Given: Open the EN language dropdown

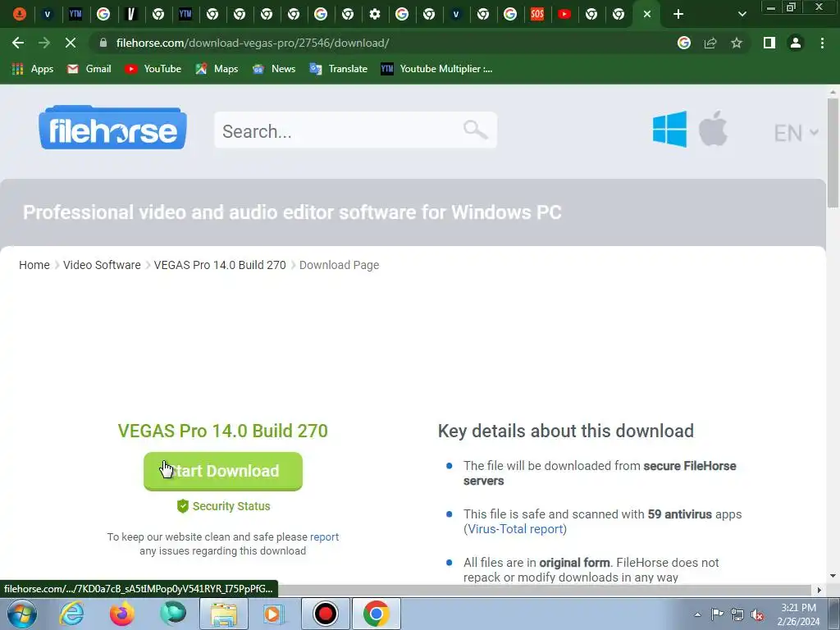Looking at the screenshot, I should point(796,132).
